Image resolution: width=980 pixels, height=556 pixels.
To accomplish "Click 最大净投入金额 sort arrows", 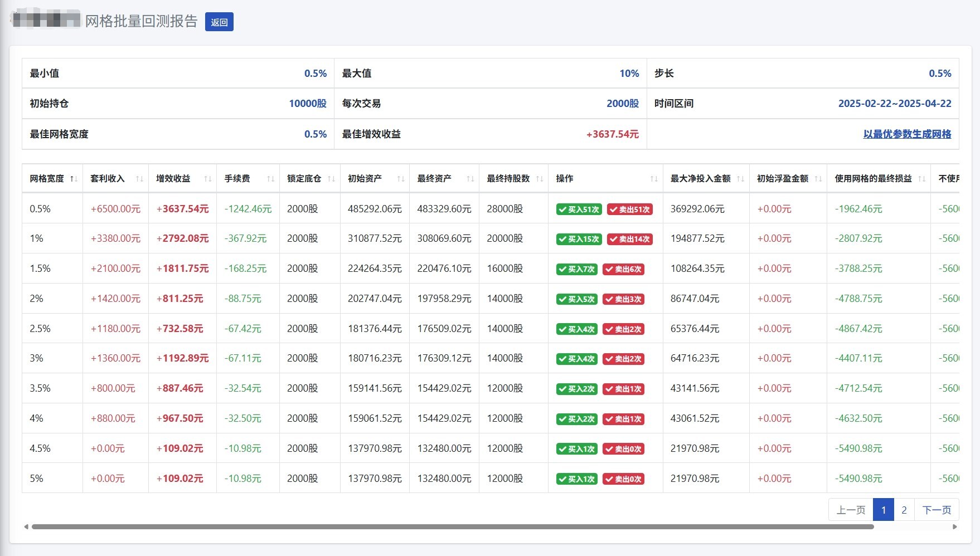I will 740,179.
